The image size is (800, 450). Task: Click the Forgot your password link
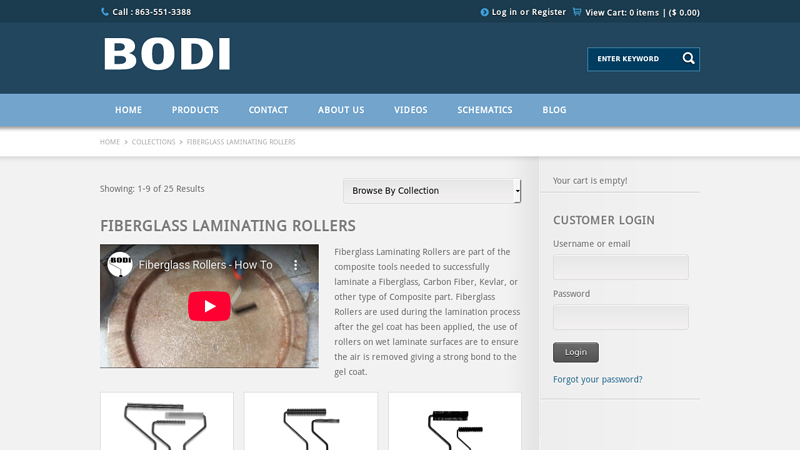pyautogui.click(x=597, y=380)
